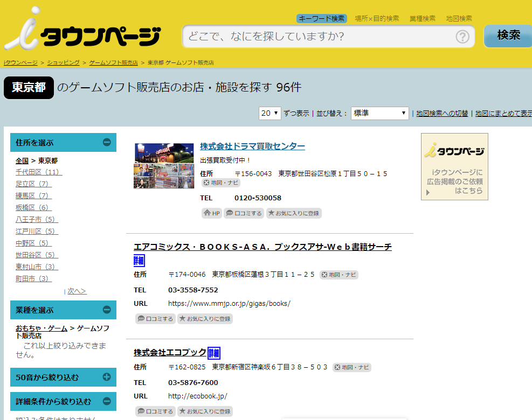
Task: Click お気に入りに登録 for 株式会社エコブック
Action: (x=205, y=411)
